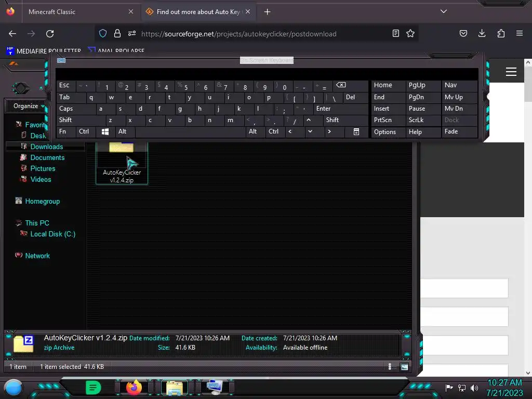Open the tracking protection shield icon

[103, 33]
